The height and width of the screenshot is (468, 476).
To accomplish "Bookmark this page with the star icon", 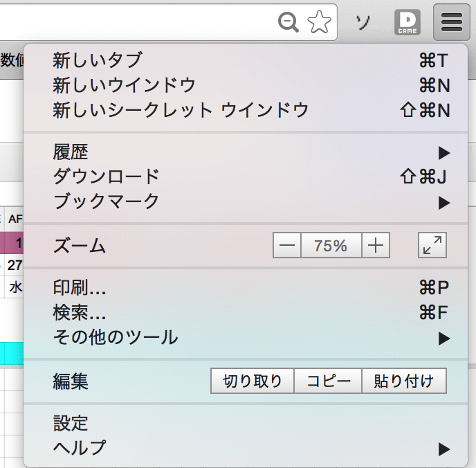I will coord(319,22).
